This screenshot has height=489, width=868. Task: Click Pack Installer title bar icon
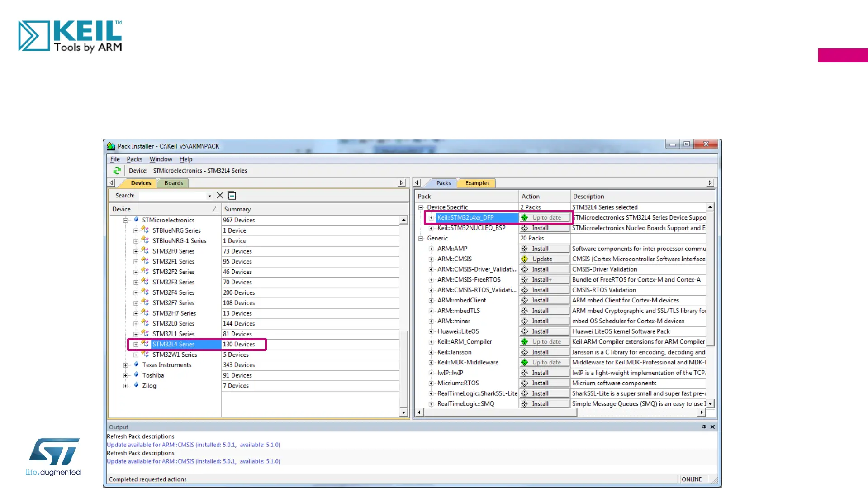coord(111,146)
